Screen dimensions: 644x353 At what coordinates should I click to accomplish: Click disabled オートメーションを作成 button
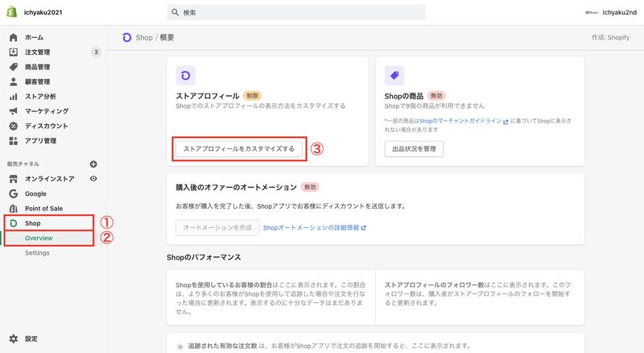[217, 227]
